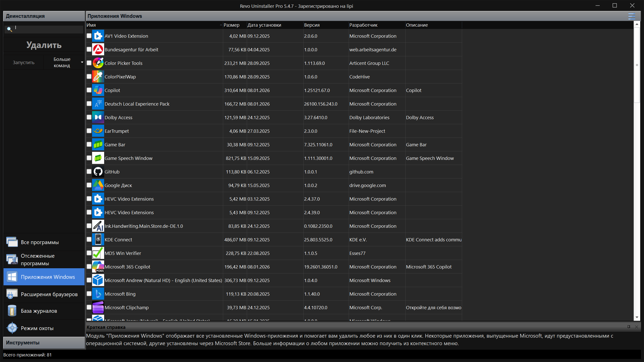The image size is (644, 362).
Task: Click the GitHub app icon in list
Action: pyautogui.click(x=98, y=172)
